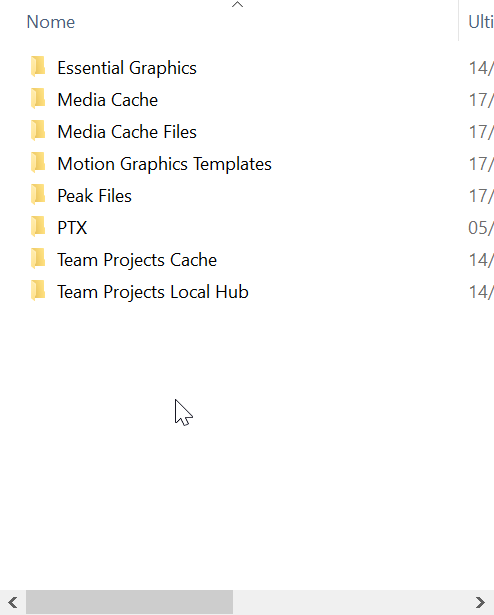Select the Motion Graphics Templates name text

coord(164,164)
